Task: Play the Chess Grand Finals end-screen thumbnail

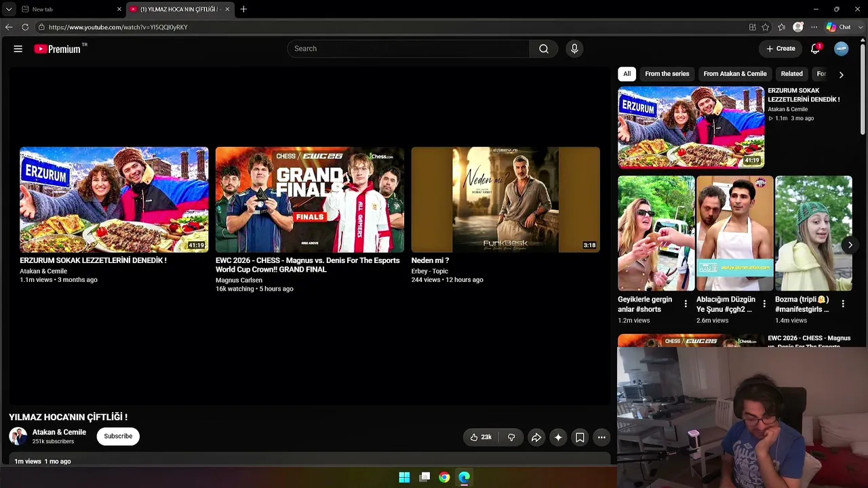Action: pyautogui.click(x=310, y=200)
